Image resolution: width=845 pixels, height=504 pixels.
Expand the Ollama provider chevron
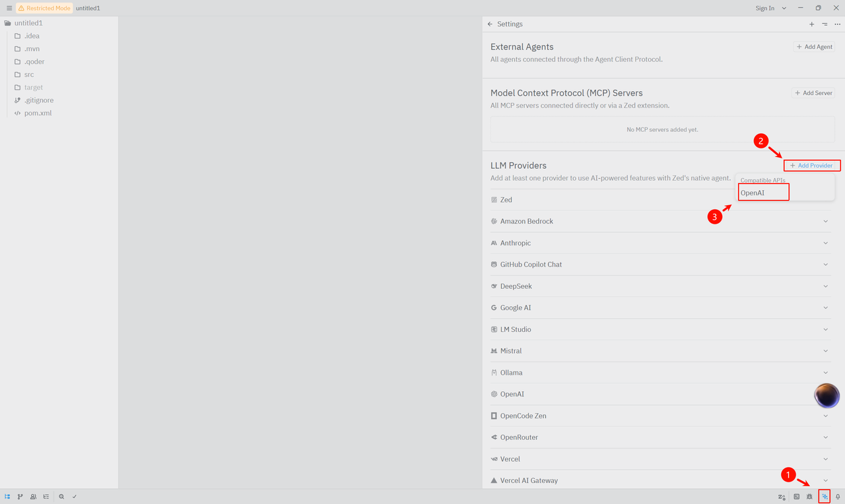pos(825,373)
